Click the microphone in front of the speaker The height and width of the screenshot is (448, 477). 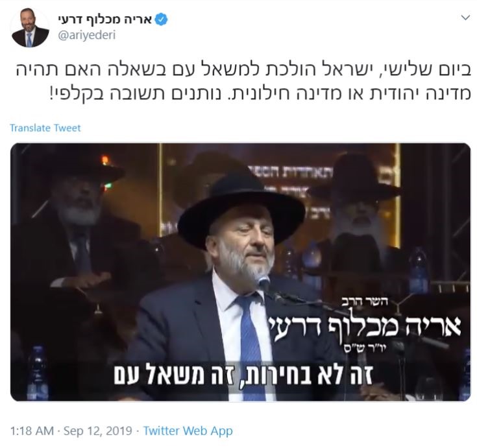coord(265,283)
